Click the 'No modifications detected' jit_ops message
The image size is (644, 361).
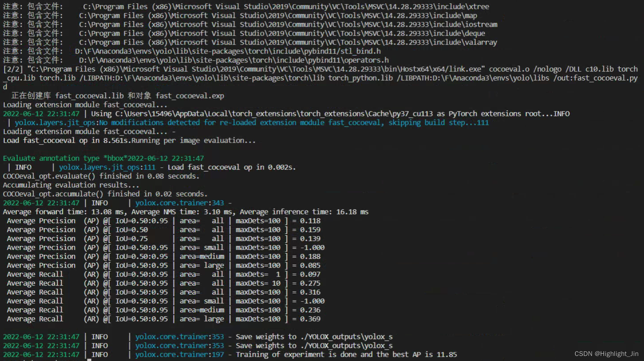coord(252,122)
